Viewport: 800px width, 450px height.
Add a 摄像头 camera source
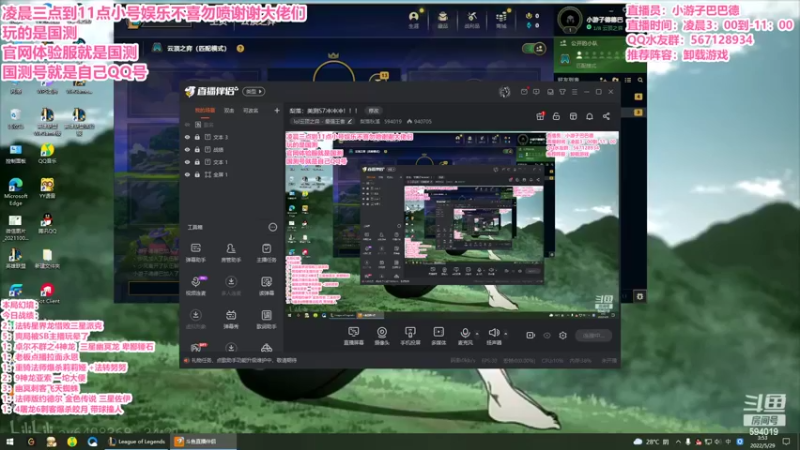point(382,336)
